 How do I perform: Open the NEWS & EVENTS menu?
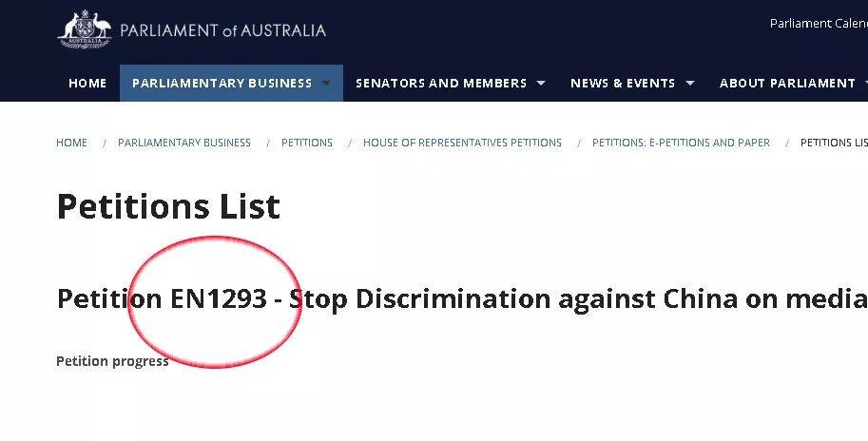point(623,83)
